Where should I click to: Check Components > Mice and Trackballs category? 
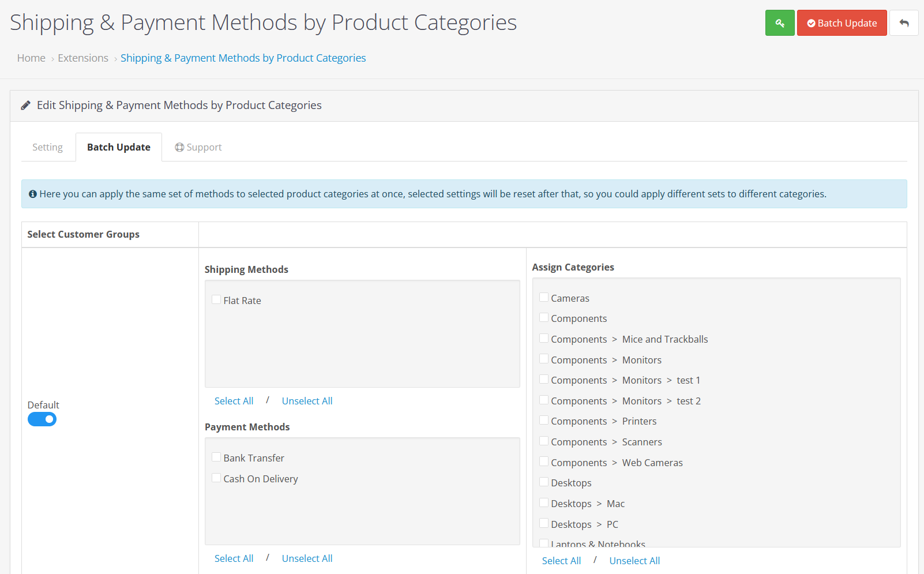coord(544,339)
